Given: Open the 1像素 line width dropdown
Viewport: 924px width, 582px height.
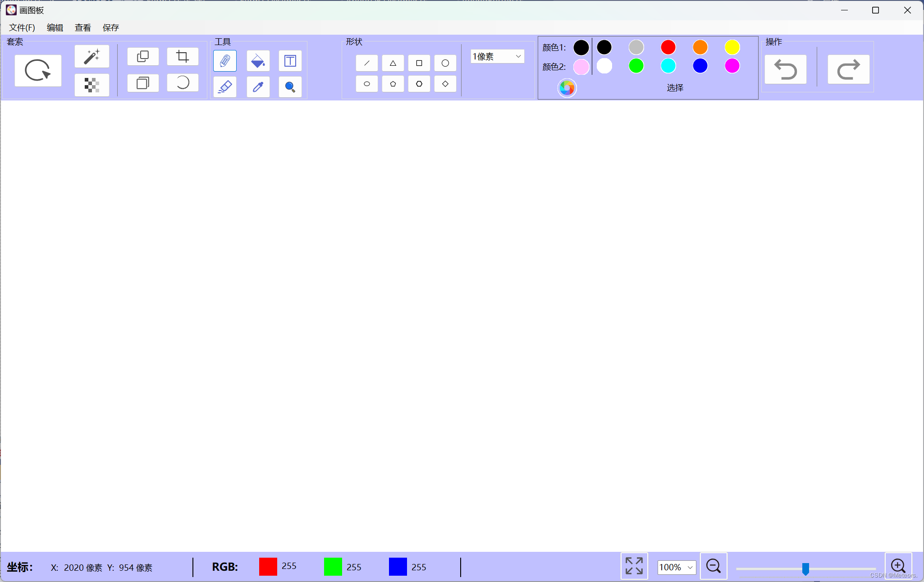Looking at the screenshot, I should pos(498,56).
